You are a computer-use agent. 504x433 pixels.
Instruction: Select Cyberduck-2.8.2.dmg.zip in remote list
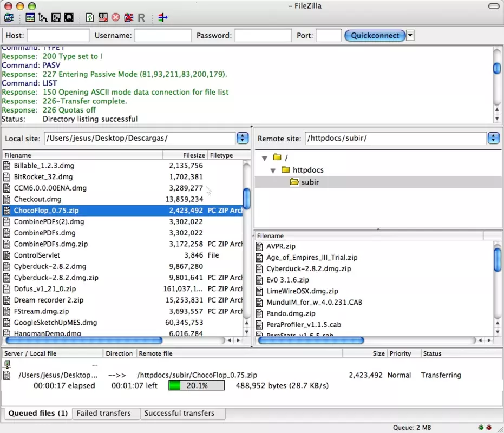coord(374,269)
